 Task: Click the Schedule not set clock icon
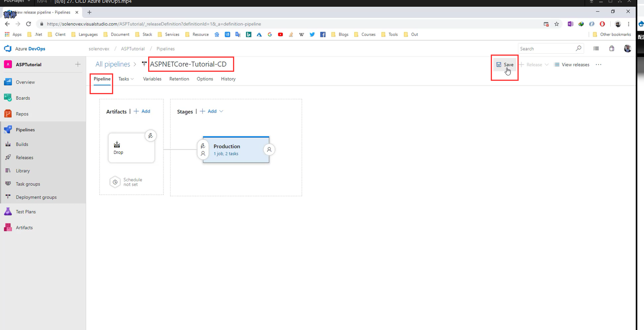point(115,182)
